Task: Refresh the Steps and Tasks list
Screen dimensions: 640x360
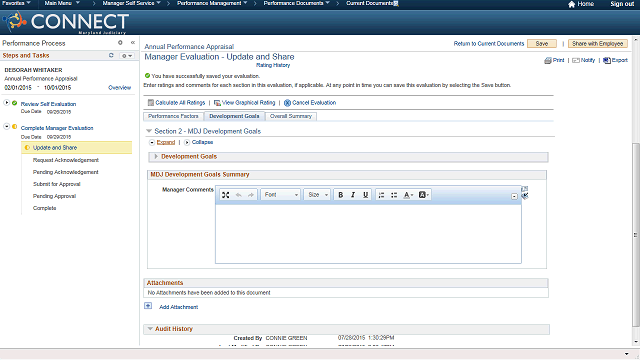Action: 111,55
